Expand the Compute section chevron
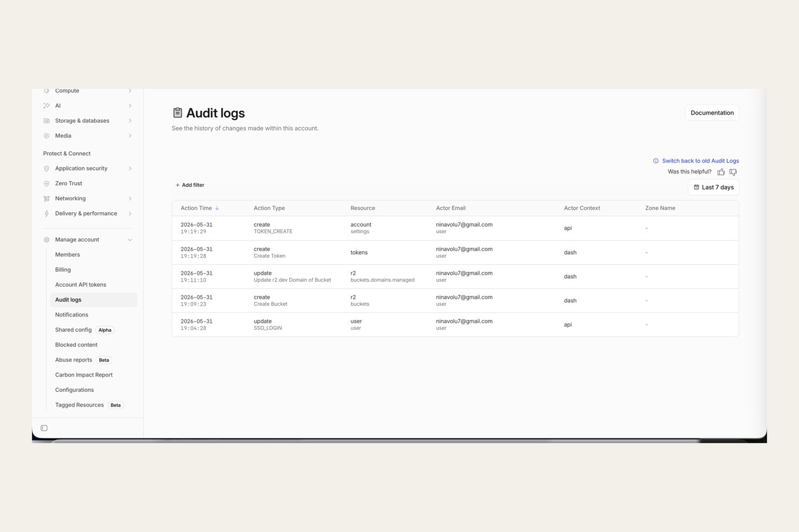Screen dimensions: 799x532 (x=130, y=91)
